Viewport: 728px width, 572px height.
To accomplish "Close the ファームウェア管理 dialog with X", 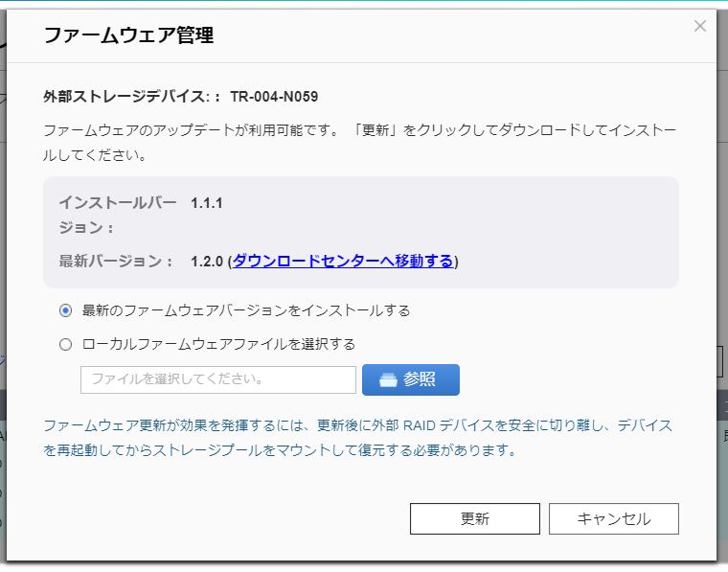I will click(699, 26).
